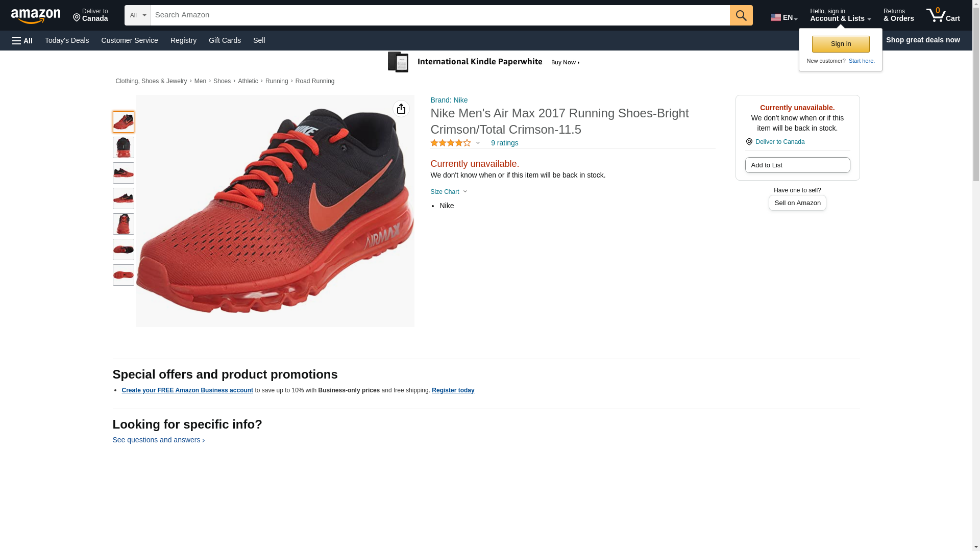Click the Kindle Paperwhite banner
This screenshot has height=551, width=980.
coord(483,62)
